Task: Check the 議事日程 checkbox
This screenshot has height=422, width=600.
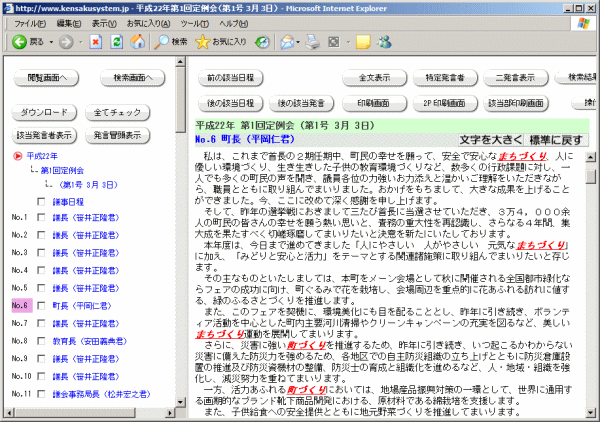Action: 41,202
